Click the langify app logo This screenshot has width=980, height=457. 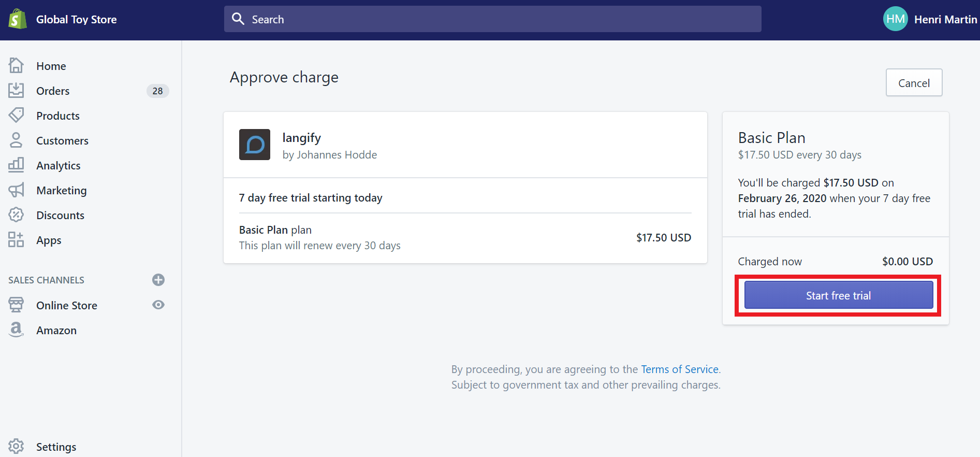[x=255, y=145]
